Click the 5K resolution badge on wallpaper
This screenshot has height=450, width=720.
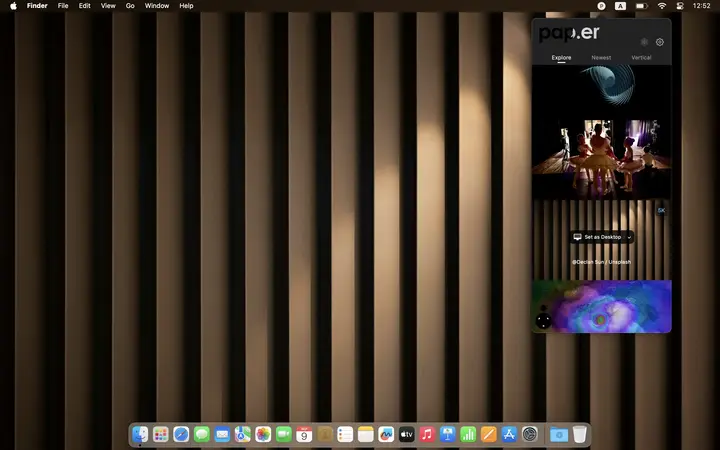[x=661, y=210]
